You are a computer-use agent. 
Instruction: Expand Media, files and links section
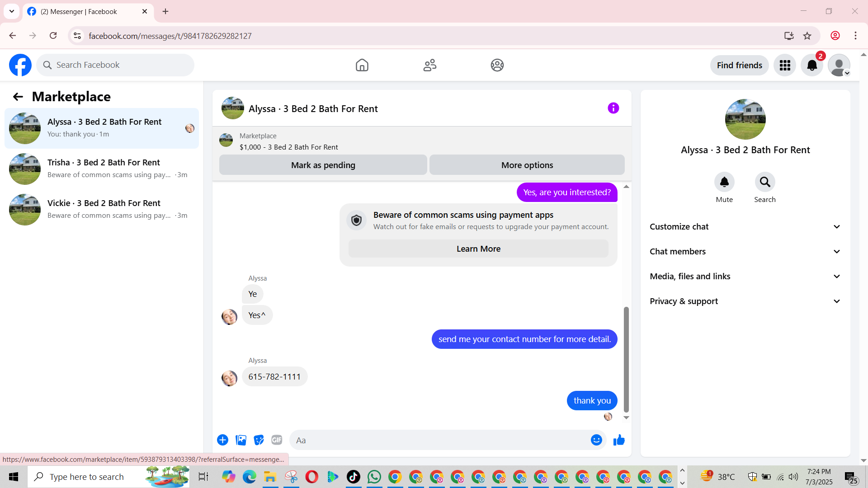[745, 277]
